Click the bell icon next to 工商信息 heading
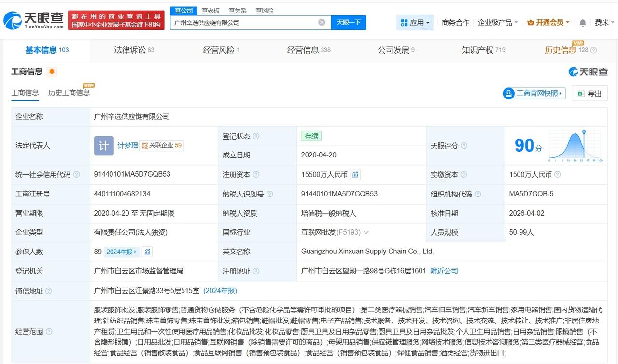618x364 pixels. coord(52,71)
